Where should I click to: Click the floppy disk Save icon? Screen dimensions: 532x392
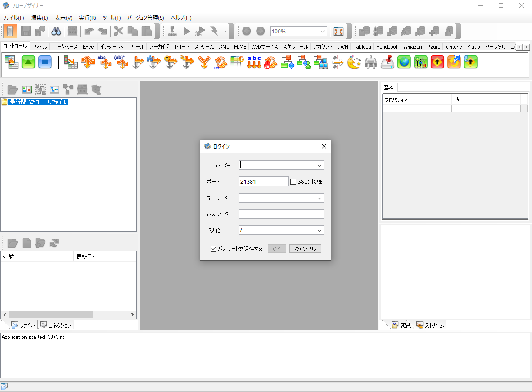tap(26, 31)
